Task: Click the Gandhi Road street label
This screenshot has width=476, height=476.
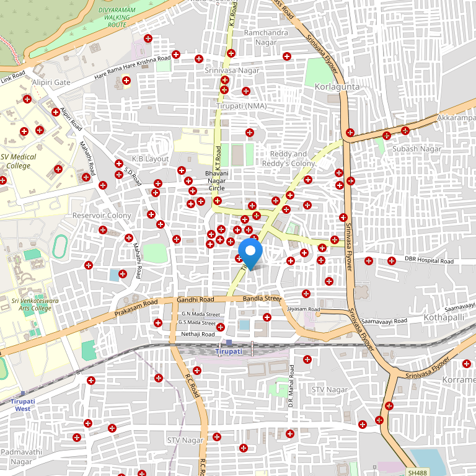Action: [x=195, y=299]
